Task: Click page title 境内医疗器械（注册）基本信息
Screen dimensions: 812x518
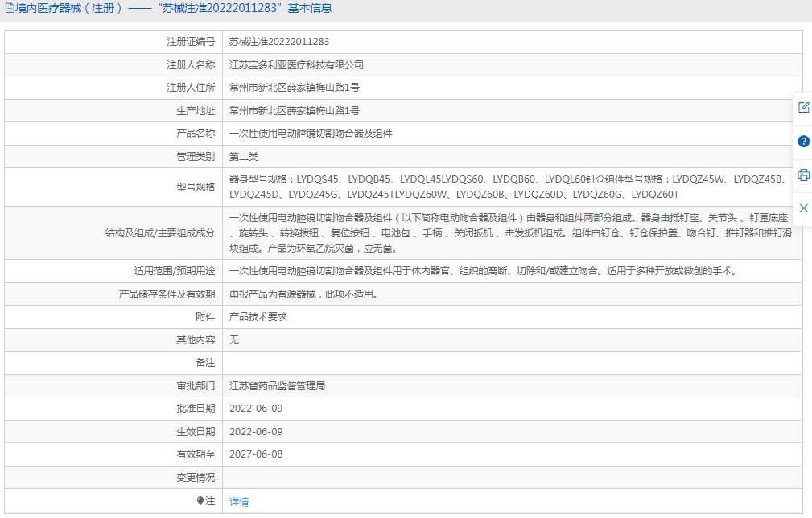Action: pos(174,8)
